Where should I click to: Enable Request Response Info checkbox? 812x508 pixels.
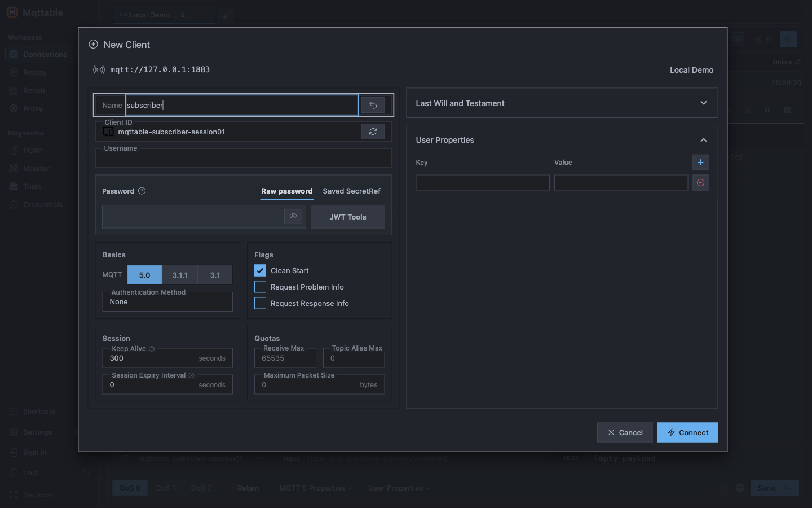click(x=260, y=303)
